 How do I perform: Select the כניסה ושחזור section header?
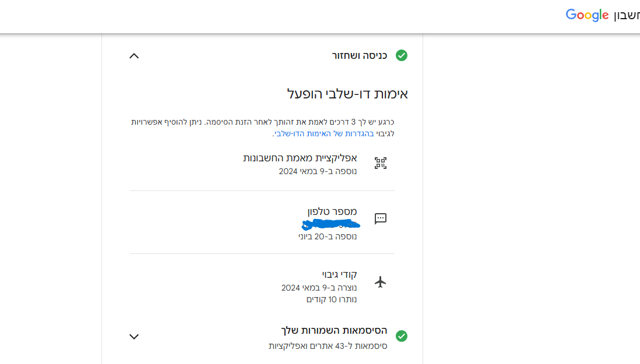pyautogui.click(x=360, y=55)
